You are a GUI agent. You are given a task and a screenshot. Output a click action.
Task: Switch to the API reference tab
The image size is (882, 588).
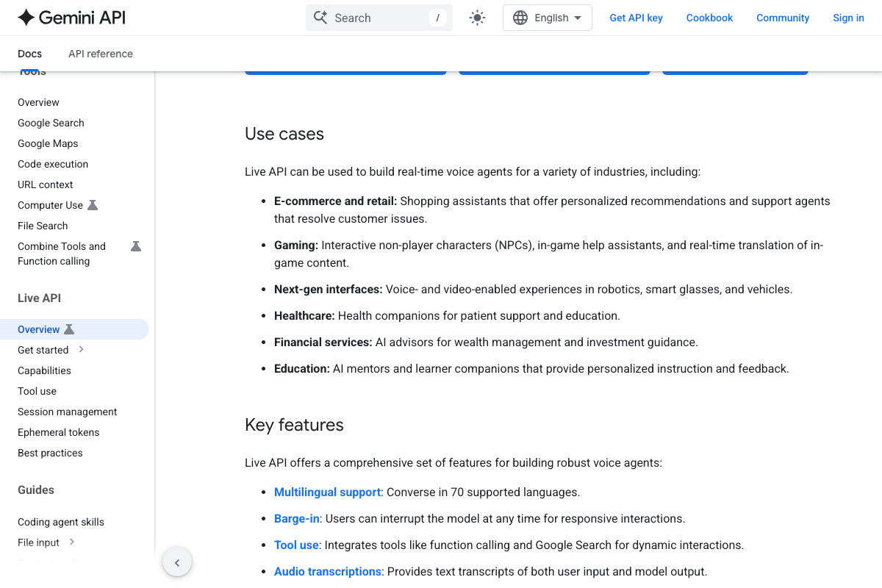(100, 54)
